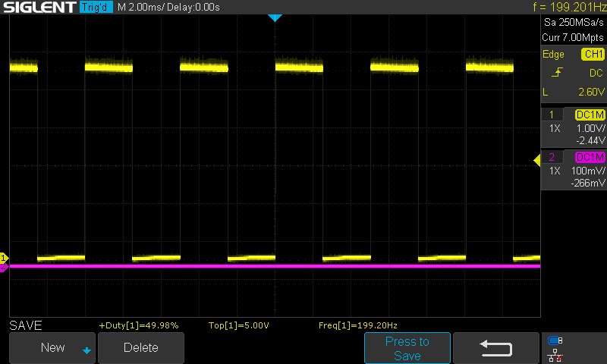The width and height of the screenshot is (607, 364).
Task: Click the rising edge slope icon
Action: point(557,72)
